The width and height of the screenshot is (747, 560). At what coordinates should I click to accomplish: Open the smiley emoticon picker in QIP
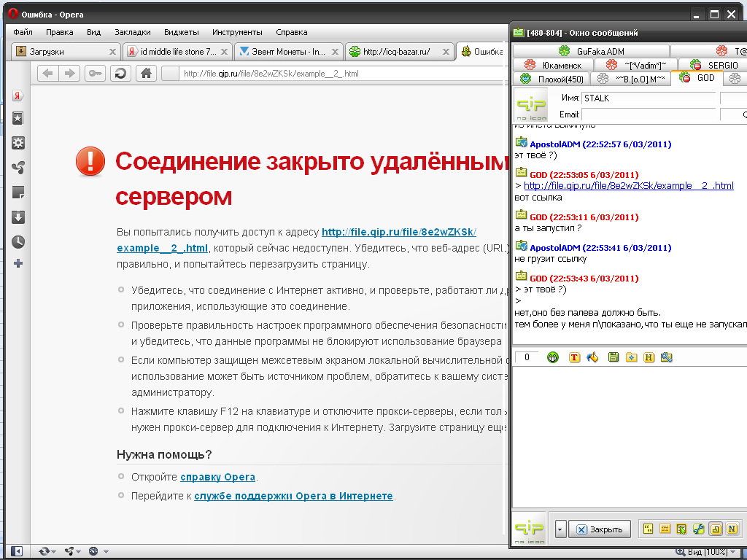point(554,357)
